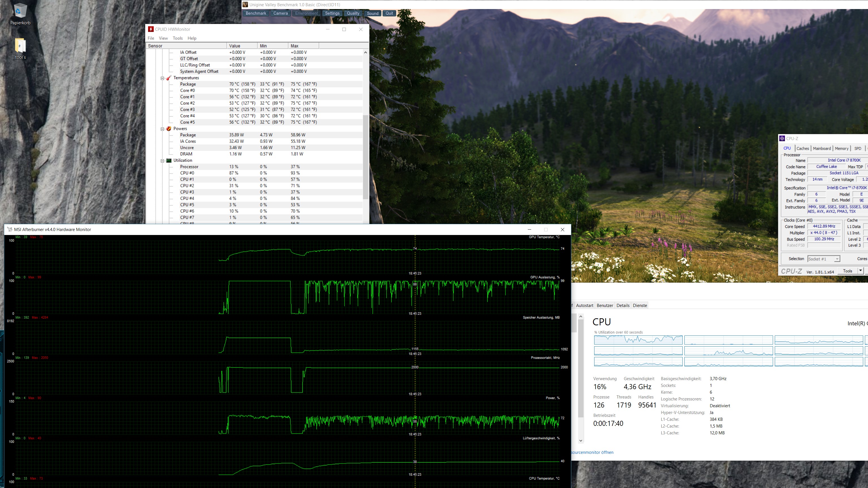Collapse the Temperatures tree node
The width and height of the screenshot is (868, 488).
(x=162, y=78)
